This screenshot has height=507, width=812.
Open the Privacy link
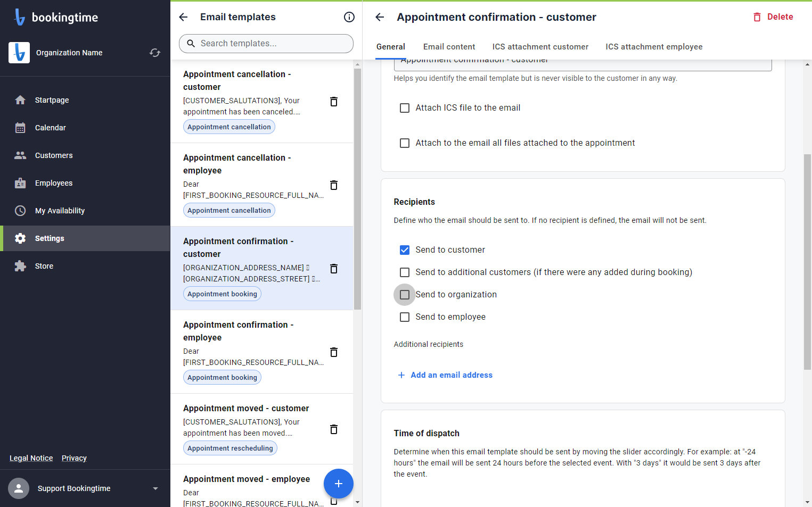coord(74,458)
